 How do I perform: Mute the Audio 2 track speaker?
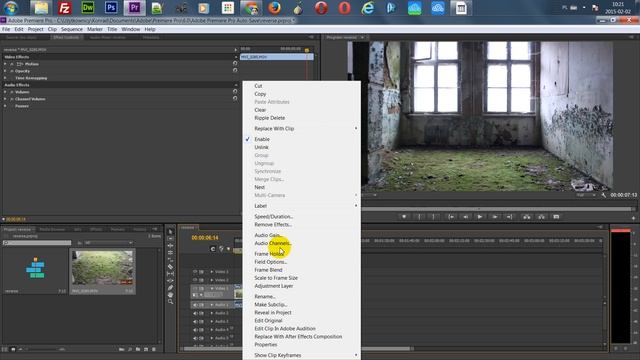(195, 313)
